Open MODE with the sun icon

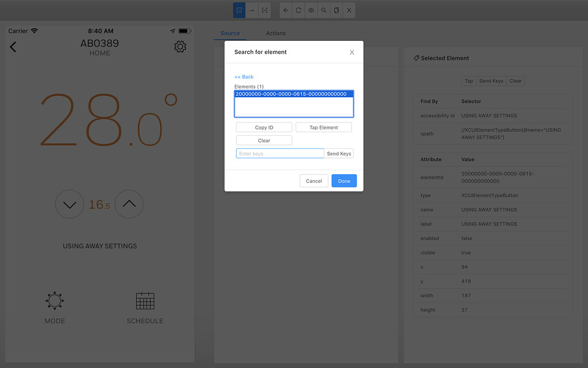[x=55, y=301]
